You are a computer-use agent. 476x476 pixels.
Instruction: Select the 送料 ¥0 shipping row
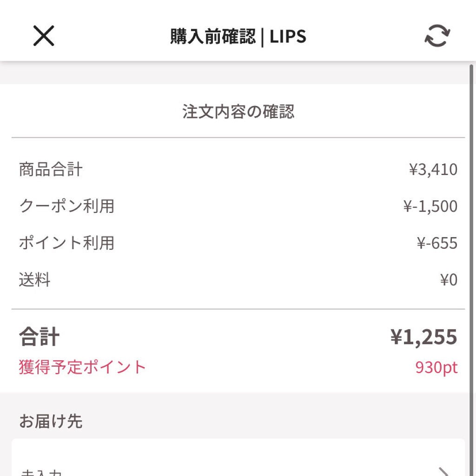coord(238,279)
